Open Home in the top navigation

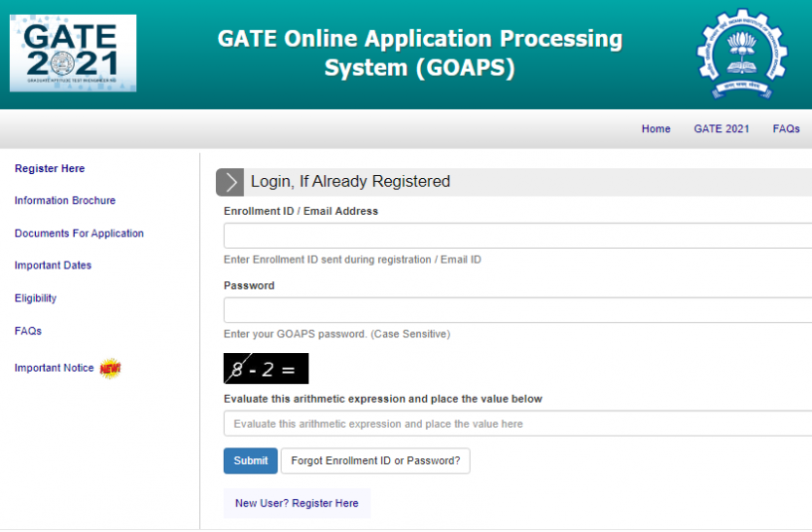coord(655,129)
